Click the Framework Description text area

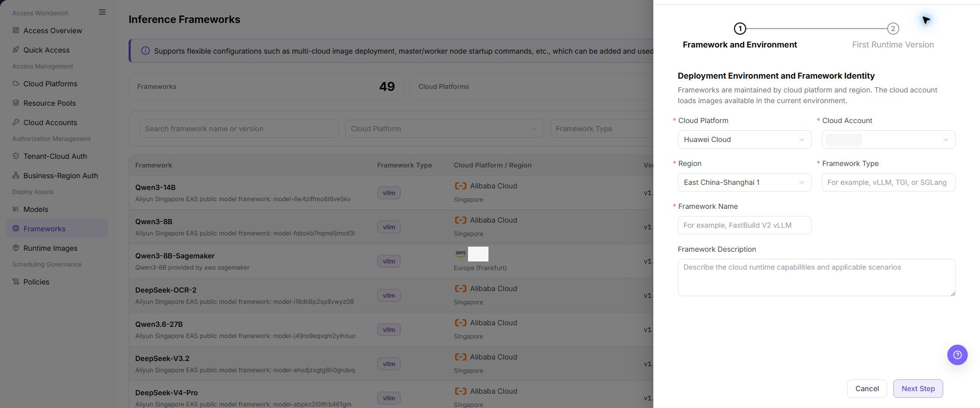pyautogui.click(x=816, y=277)
